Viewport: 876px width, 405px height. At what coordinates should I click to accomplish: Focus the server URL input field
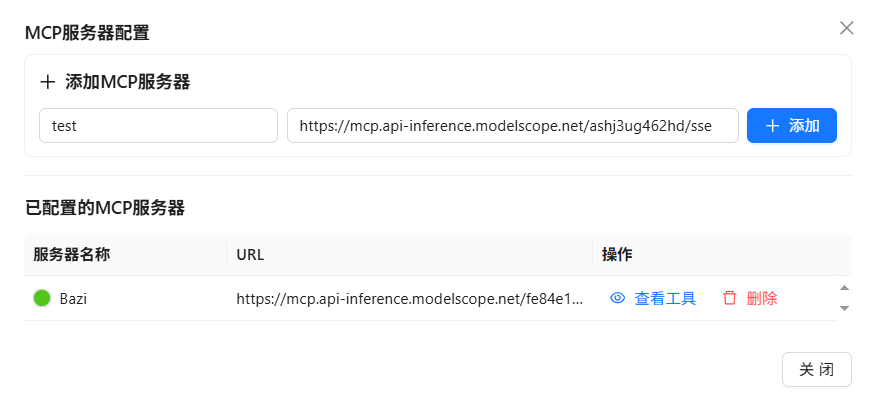[x=512, y=126]
